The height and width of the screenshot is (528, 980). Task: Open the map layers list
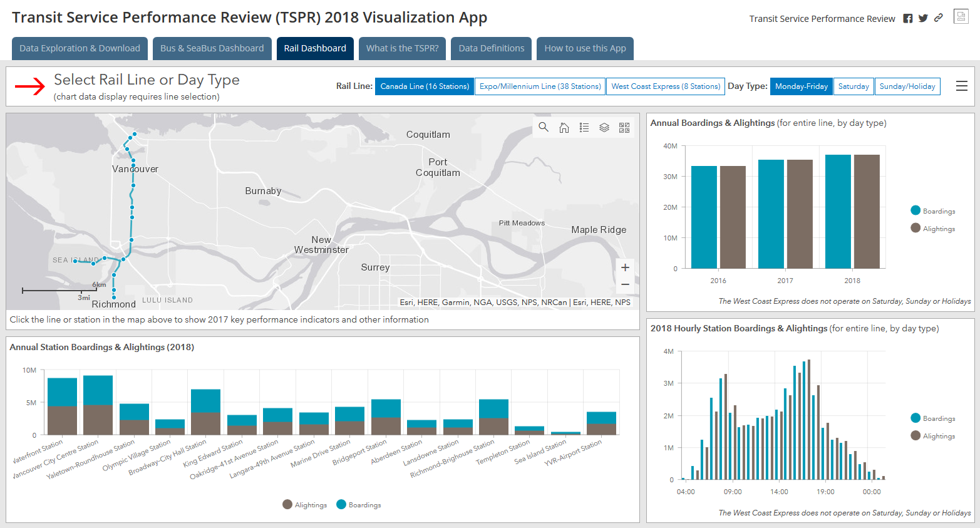(604, 127)
